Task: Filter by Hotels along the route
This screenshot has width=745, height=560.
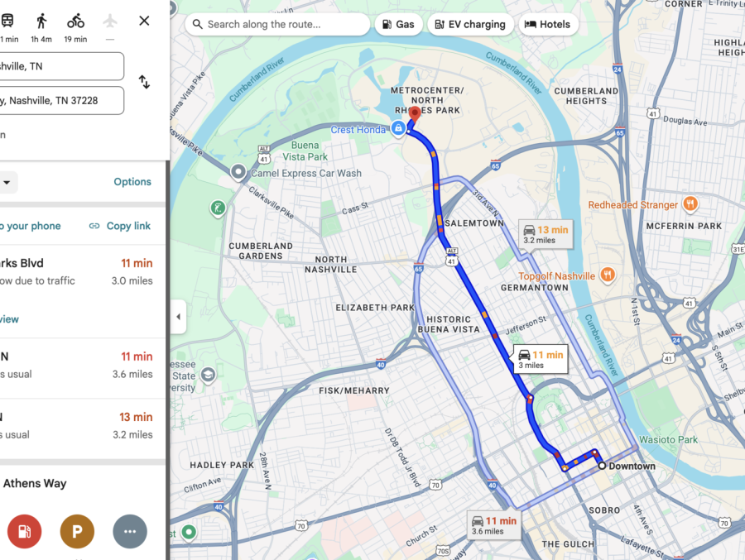Action: (x=547, y=24)
